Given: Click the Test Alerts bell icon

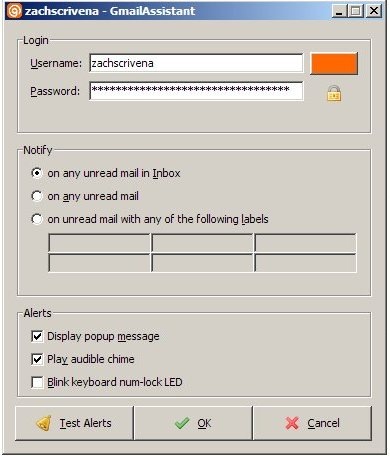Looking at the screenshot, I should tap(44, 423).
